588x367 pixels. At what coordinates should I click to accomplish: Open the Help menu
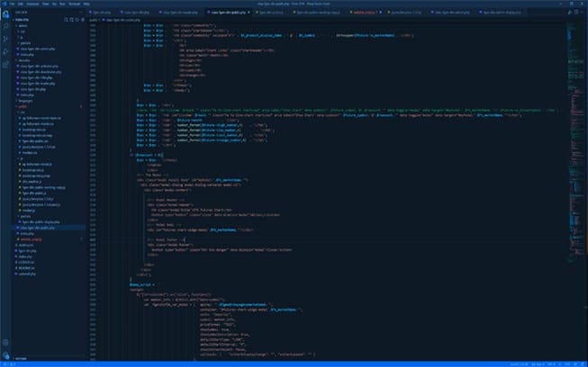coord(85,4)
